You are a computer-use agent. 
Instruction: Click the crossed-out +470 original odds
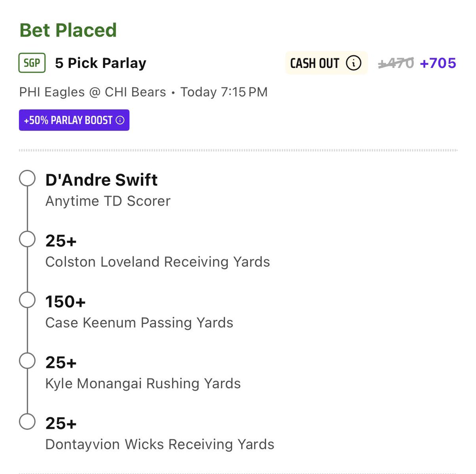(396, 63)
